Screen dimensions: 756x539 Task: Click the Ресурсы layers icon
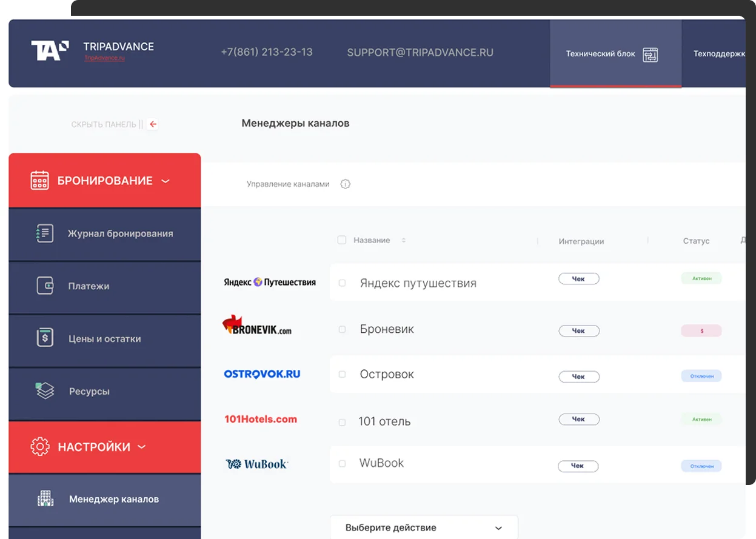[45, 390]
